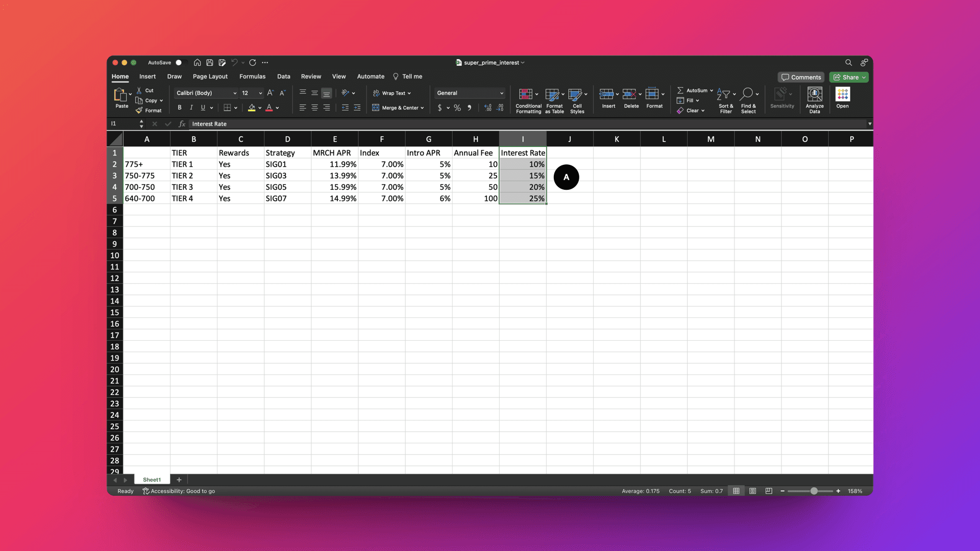Screen dimensions: 980x551
Task: Click Increase Decimal icon
Action: (488, 108)
